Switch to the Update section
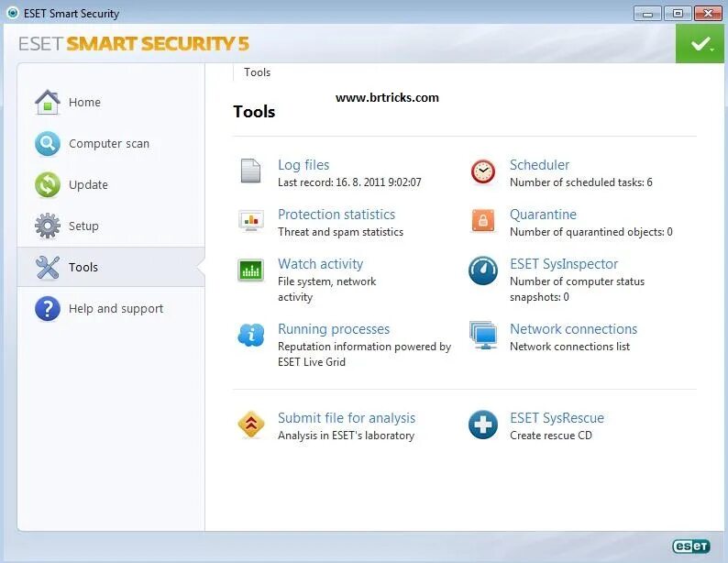The image size is (728, 563). tap(88, 184)
